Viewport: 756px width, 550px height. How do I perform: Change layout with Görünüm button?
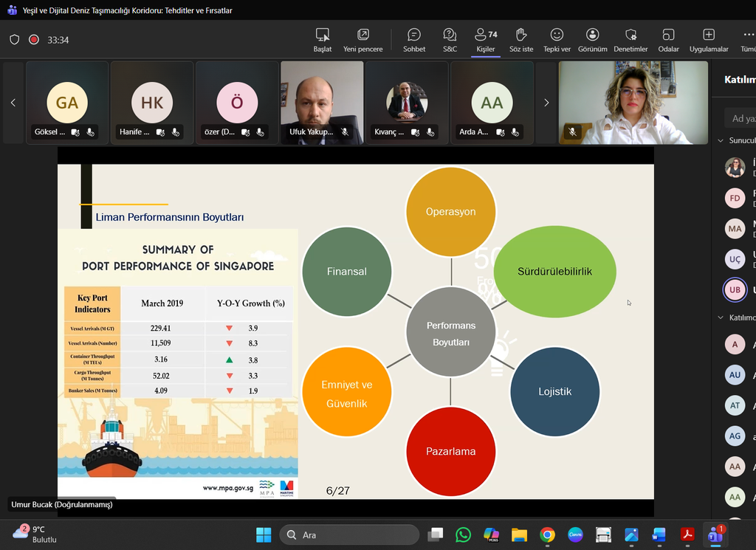592,40
